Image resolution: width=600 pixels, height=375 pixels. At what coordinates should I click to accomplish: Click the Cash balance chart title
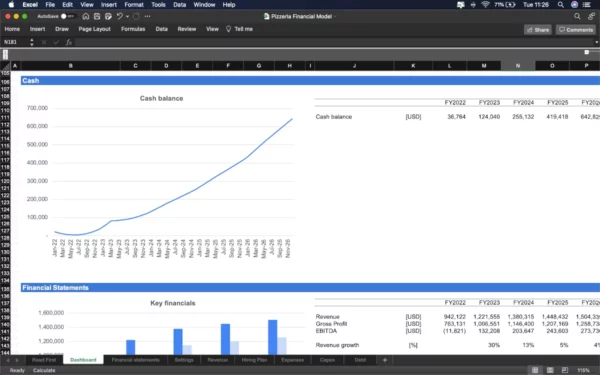[x=161, y=98]
